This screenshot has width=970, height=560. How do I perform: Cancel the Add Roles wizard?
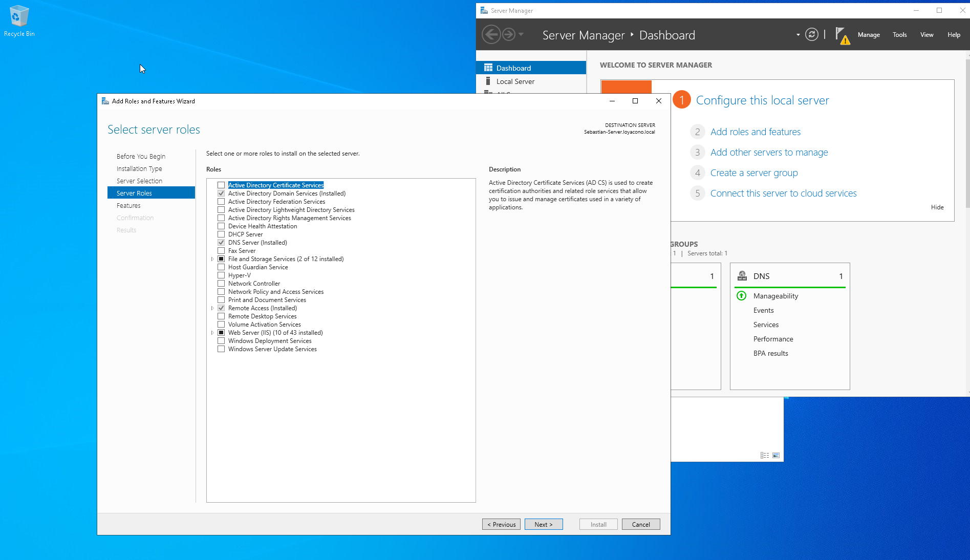click(x=641, y=524)
